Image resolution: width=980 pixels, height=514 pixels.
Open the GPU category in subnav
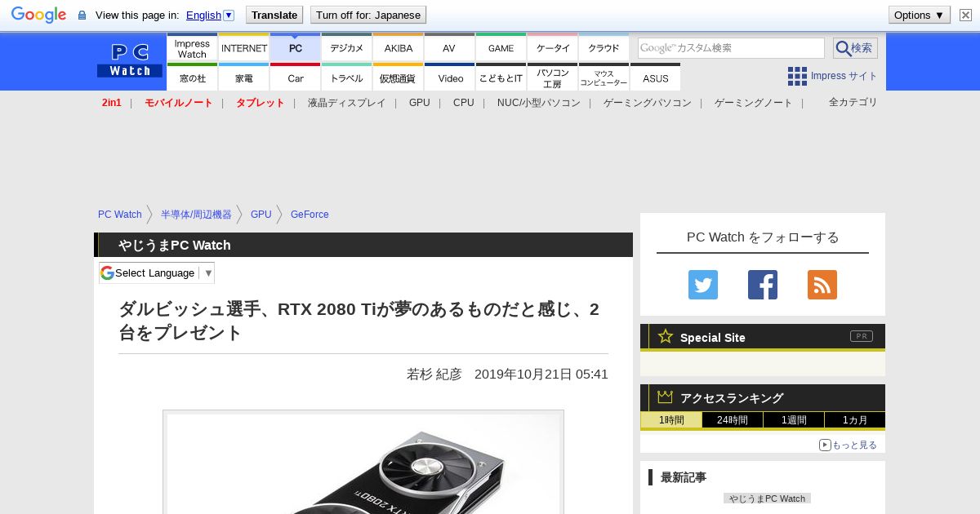(x=420, y=103)
